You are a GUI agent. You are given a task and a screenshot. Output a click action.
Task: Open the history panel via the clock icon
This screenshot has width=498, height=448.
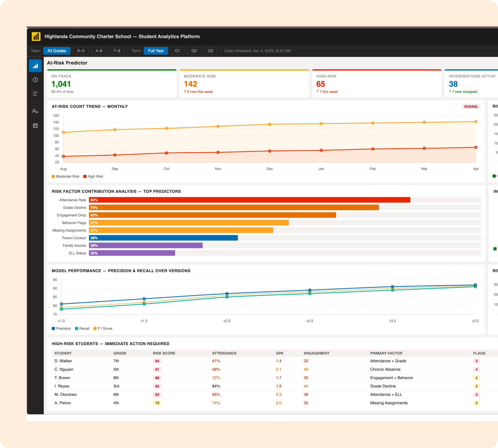coord(35,80)
